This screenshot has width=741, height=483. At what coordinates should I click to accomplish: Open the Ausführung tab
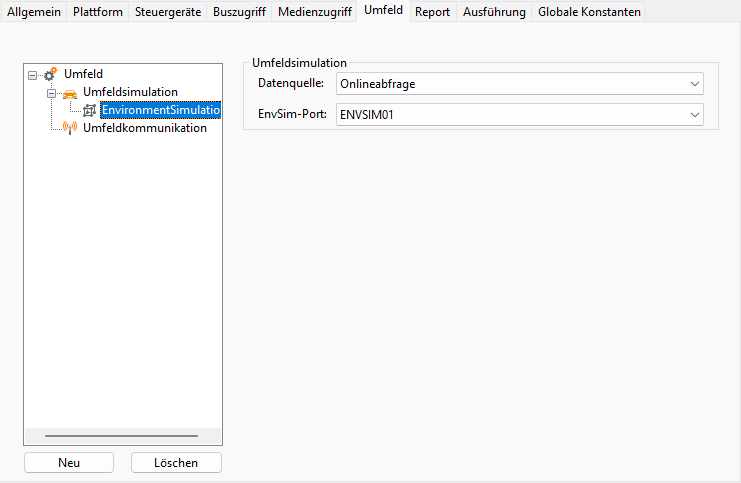pyautogui.click(x=494, y=12)
